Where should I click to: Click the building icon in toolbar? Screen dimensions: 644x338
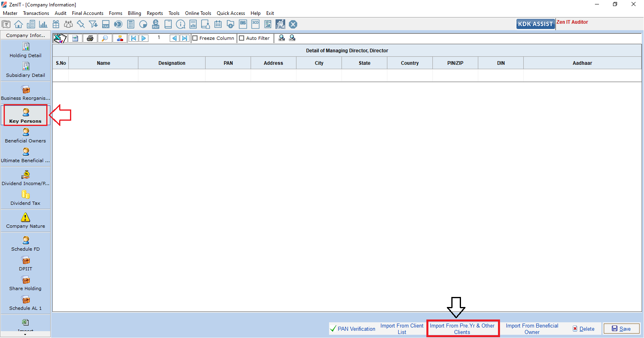click(31, 24)
